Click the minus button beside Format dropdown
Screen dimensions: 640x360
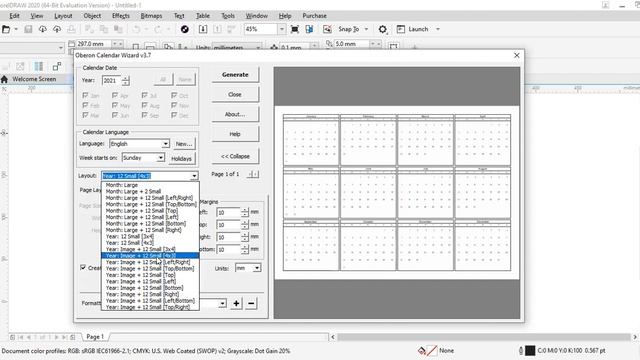(251, 303)
